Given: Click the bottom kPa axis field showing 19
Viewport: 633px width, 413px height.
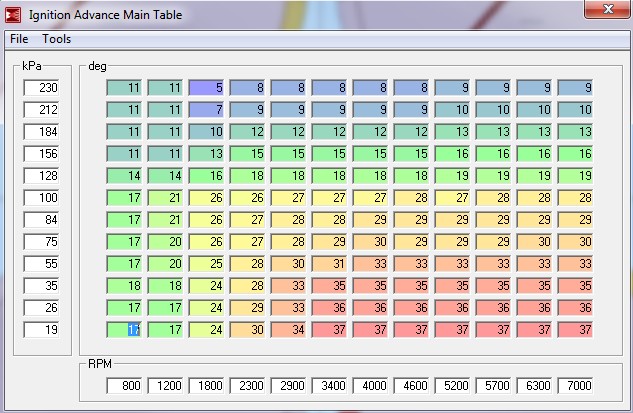Looking at the screenshot, I should [x=41, y=330].
